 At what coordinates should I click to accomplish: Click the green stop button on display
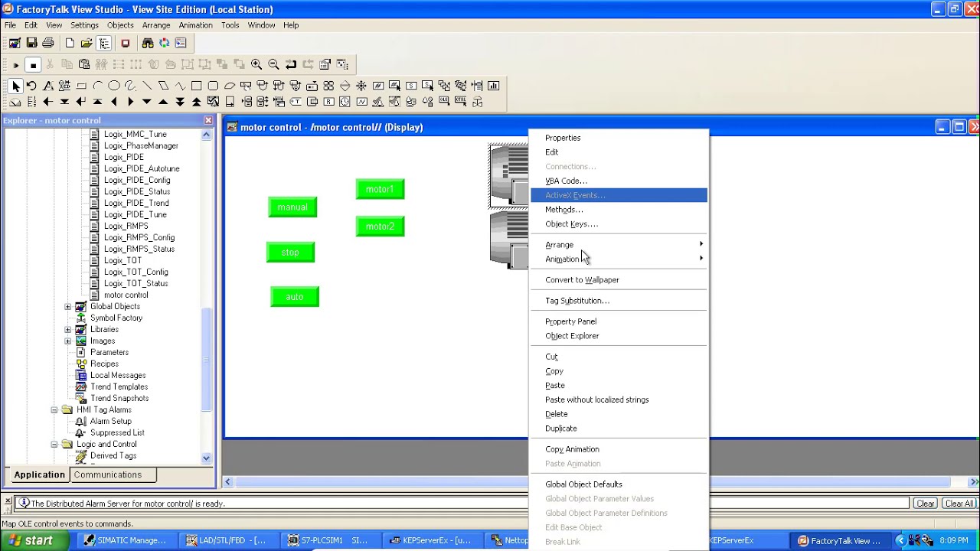tap(290, 253)
